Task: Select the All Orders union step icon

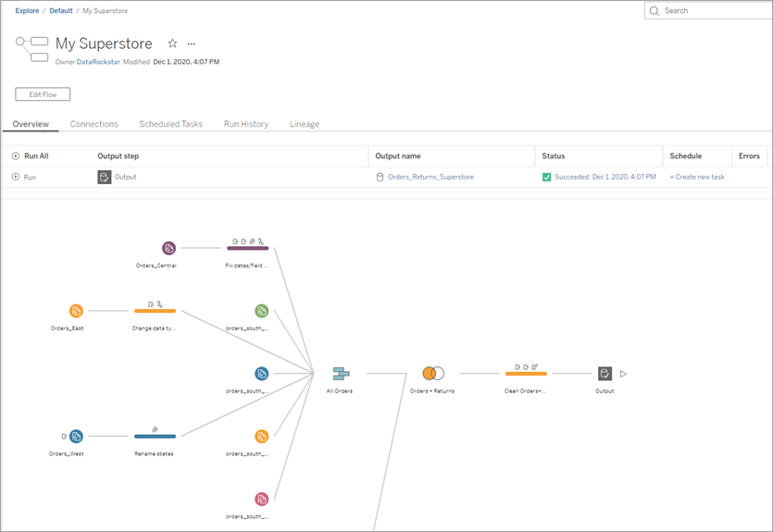Action: [x=341, y=374]
